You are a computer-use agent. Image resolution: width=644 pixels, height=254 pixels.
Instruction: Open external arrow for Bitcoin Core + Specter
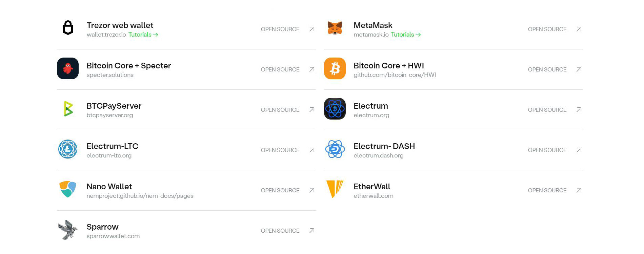pos(312,69)
